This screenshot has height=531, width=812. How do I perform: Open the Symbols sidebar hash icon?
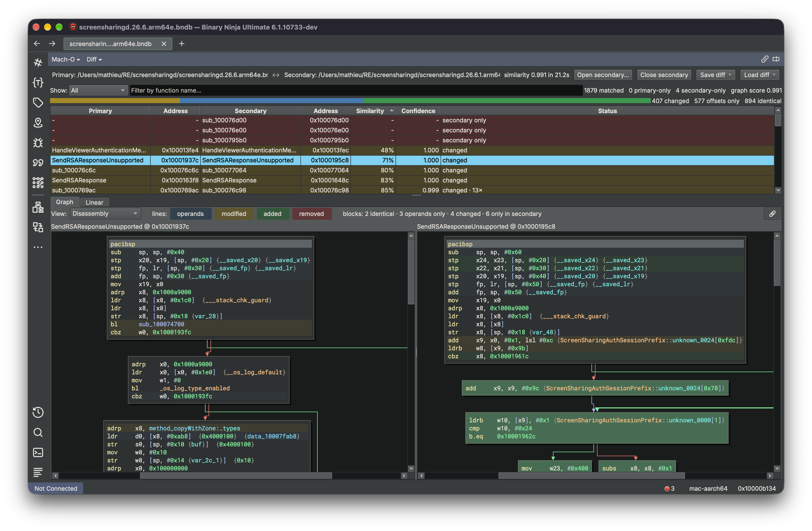click(x=38, y=62)
